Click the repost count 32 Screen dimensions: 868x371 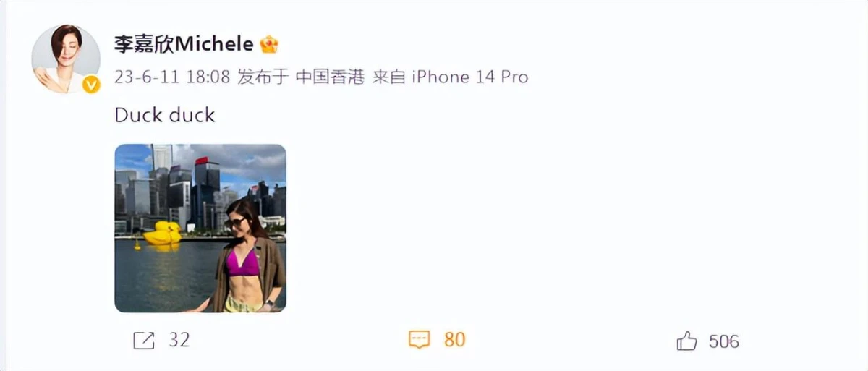coord(179,340)
